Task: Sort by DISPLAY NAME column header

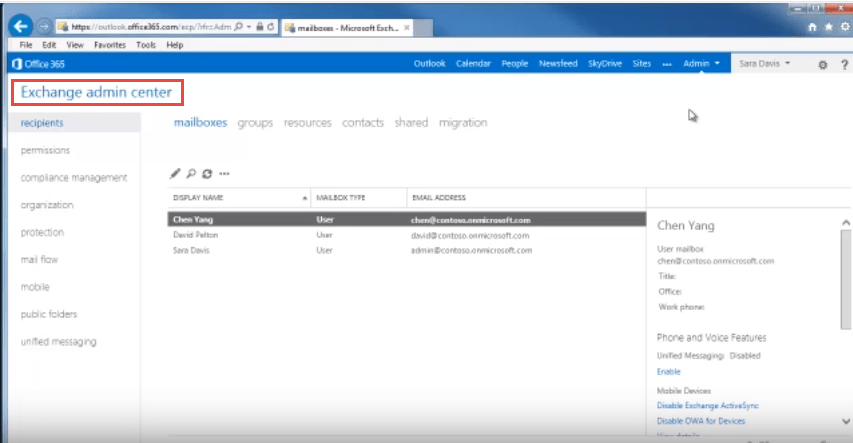Action: (239, 198)
